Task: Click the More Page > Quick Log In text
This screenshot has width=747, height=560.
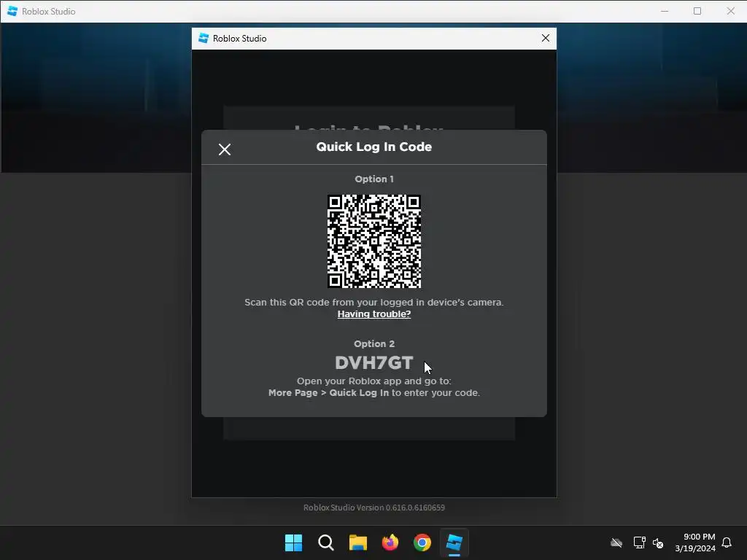Action: [x=329, y=393]
